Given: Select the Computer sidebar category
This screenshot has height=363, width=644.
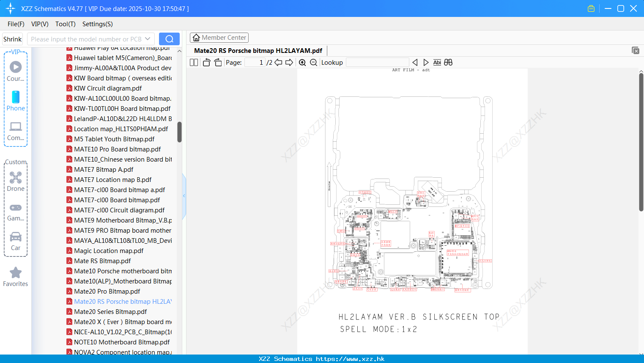Looking at the screenshot, I should [x=16, y=131].
